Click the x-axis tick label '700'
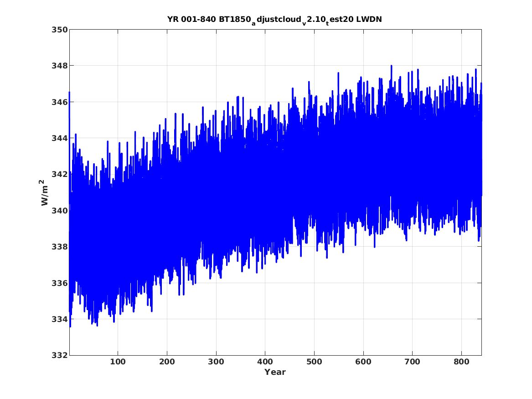 tap(412, 362)
